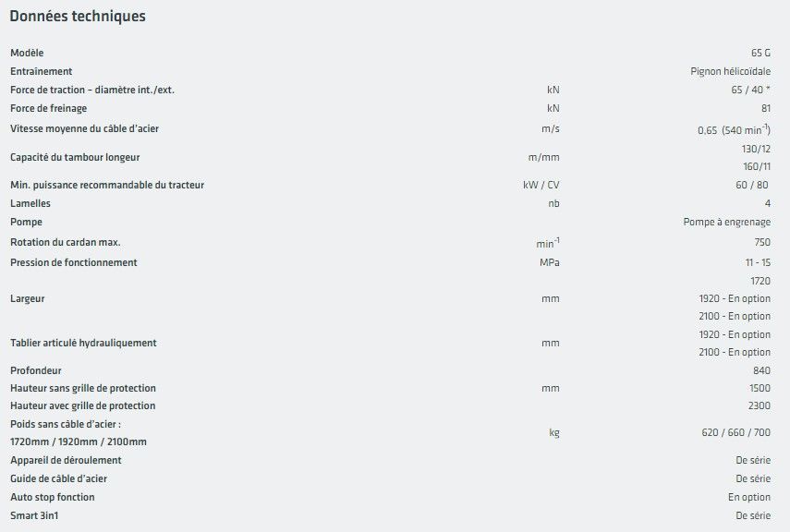Click the "Rotation du cardan max." label
Viewport: 790px width, 532px height.
click(66, 243)
